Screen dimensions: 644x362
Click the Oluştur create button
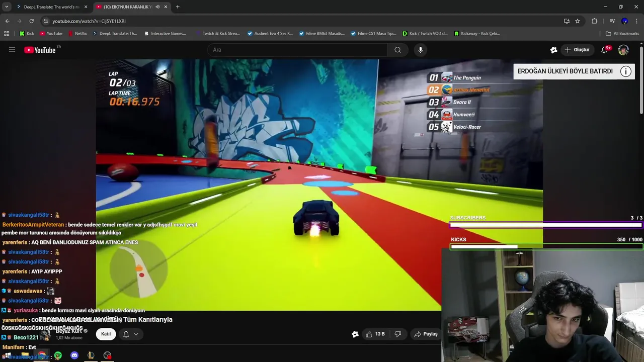tap(577, 50)
